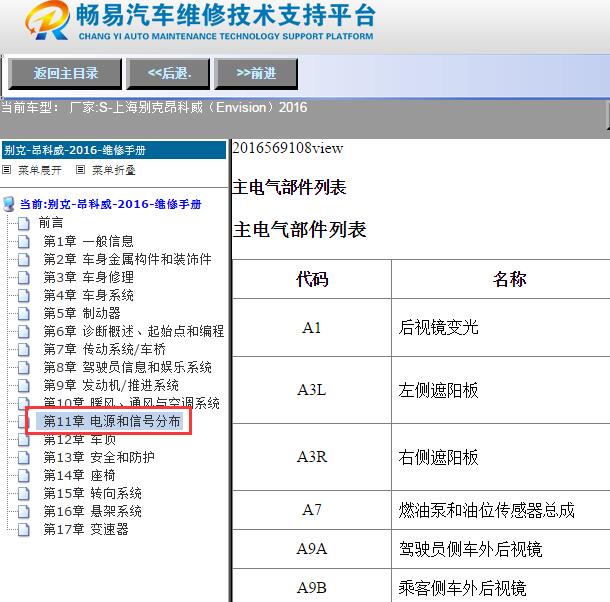Select 第11章 电源和信号分布

pyautogui.click(x=112, y=421)
